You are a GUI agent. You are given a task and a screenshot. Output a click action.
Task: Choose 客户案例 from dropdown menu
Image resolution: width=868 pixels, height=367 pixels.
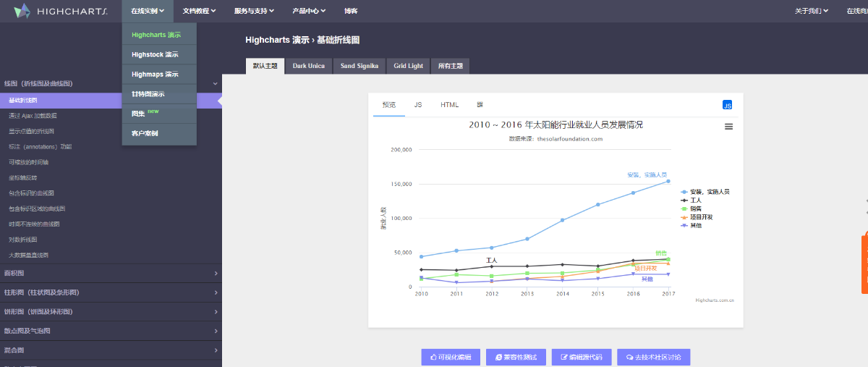coord(159,133)
